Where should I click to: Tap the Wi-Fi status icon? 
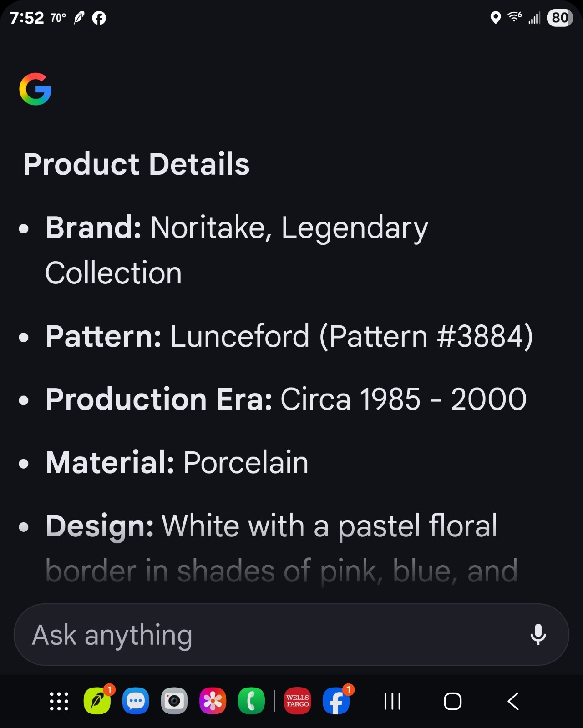point(515,17)
